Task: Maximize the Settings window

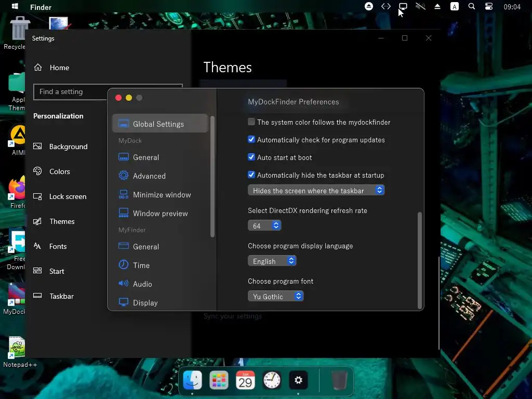Action: tap(404, 38)
